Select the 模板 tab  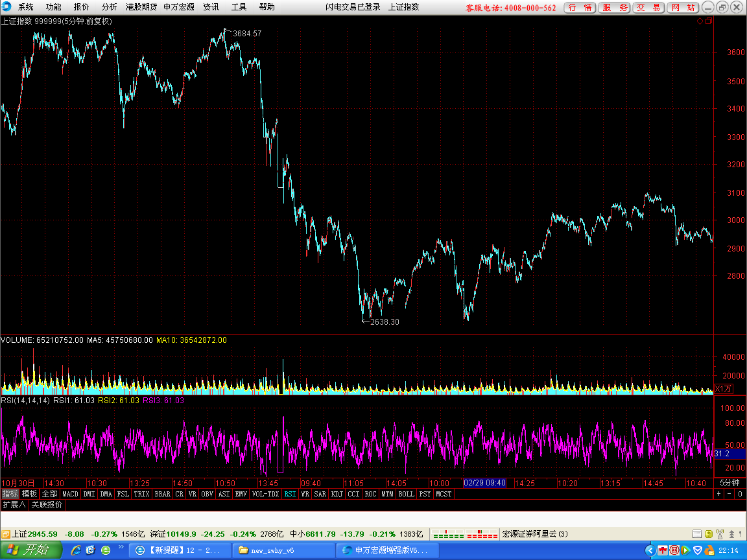click(x=29, y=494)
